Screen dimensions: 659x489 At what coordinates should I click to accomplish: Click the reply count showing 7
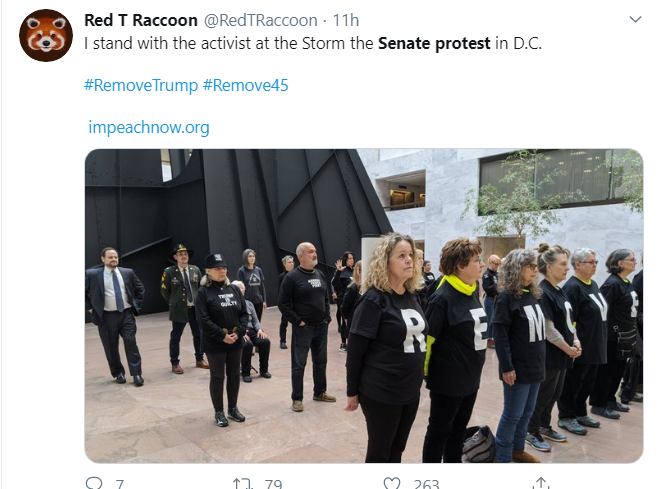120,484
